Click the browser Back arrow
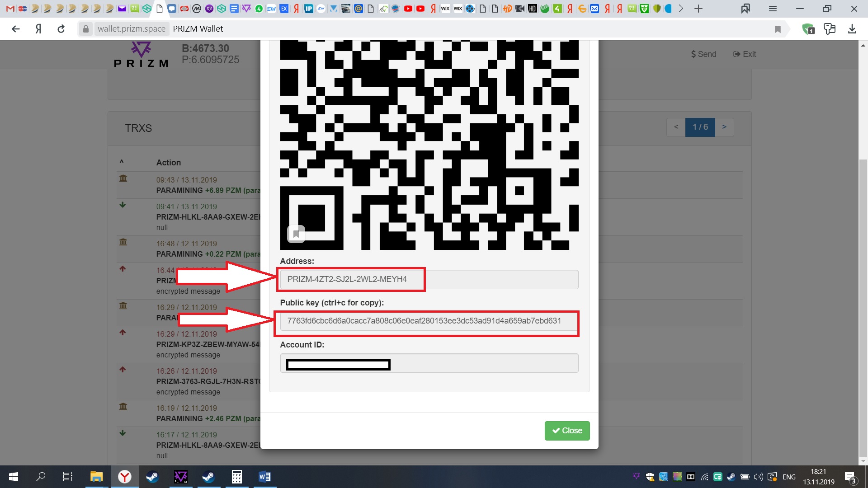This screenshot has height=488, width=868. (16, 29)
